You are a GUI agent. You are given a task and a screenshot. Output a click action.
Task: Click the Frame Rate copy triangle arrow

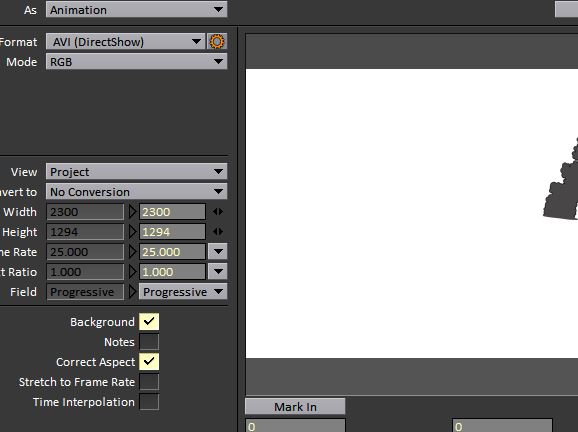click(132, 252)
